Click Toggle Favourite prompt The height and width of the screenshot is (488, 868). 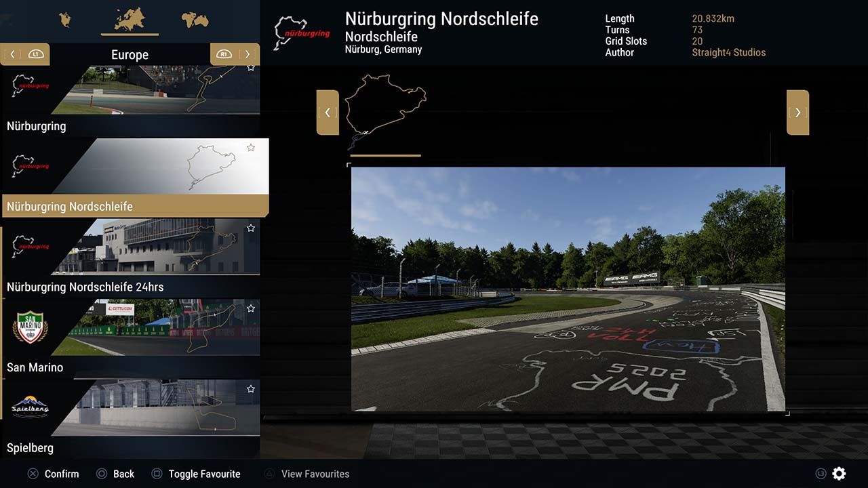click(196, 474)
